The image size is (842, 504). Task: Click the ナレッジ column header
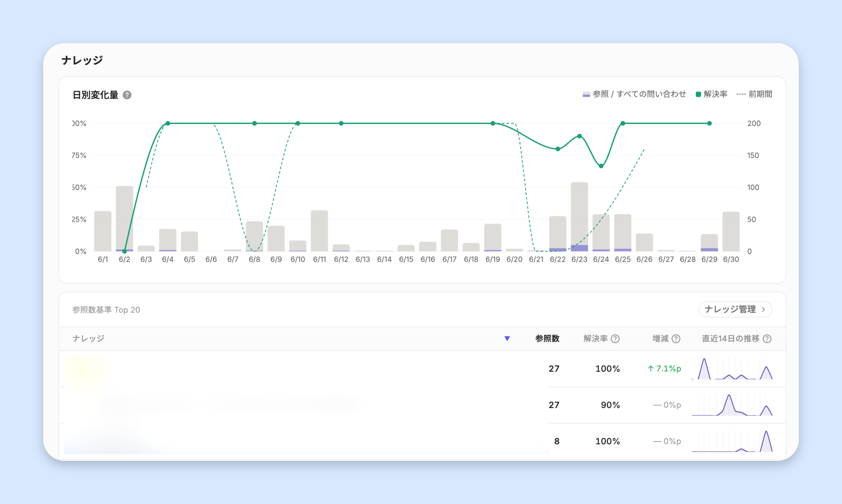click(x=88, y=338)
